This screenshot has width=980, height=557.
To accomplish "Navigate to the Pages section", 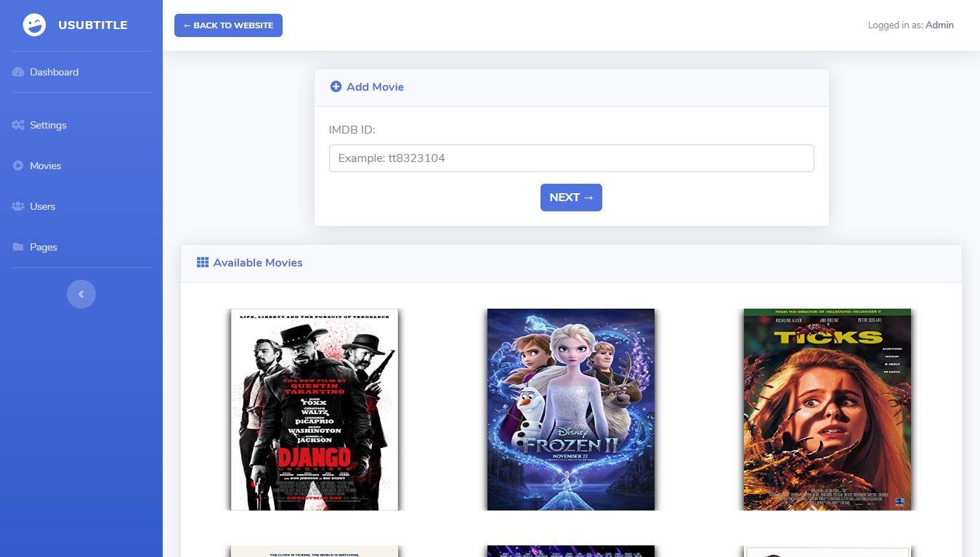I will (81, 247).
